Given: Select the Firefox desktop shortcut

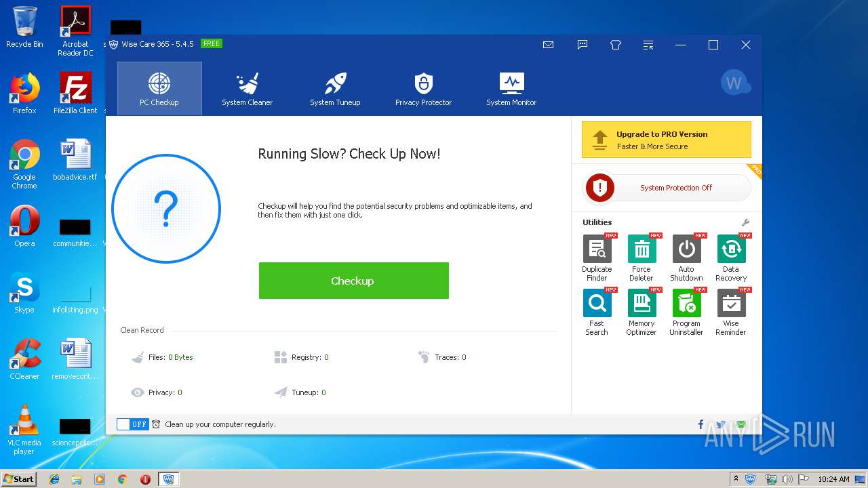Looking at the screenshot, I should pyautogui.click(x=24, y=94).
